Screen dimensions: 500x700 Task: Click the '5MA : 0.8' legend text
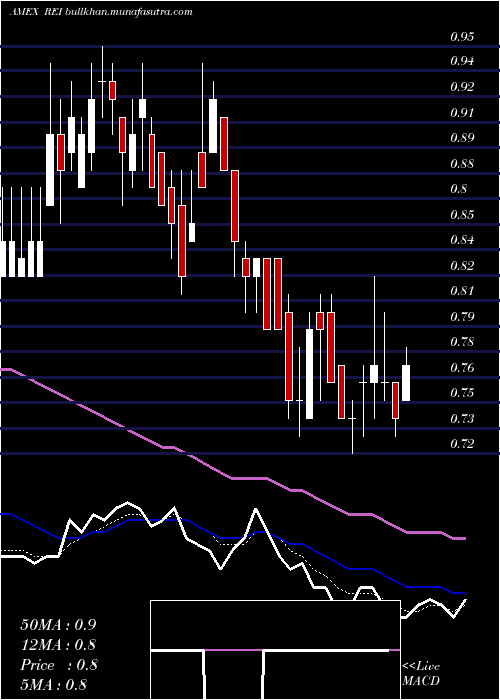54,685
